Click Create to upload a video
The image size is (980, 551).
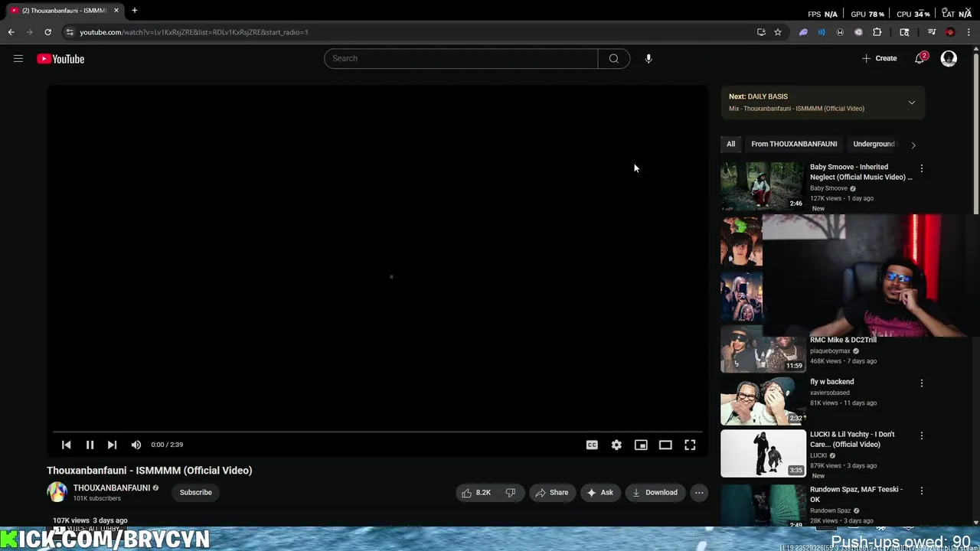pyautogui.click(x=880, y=58)
